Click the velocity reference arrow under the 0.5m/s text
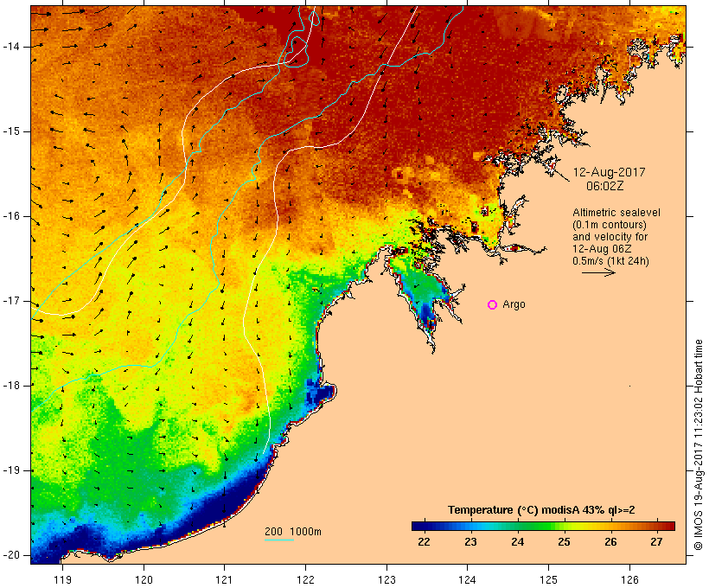 click(598, 272)
